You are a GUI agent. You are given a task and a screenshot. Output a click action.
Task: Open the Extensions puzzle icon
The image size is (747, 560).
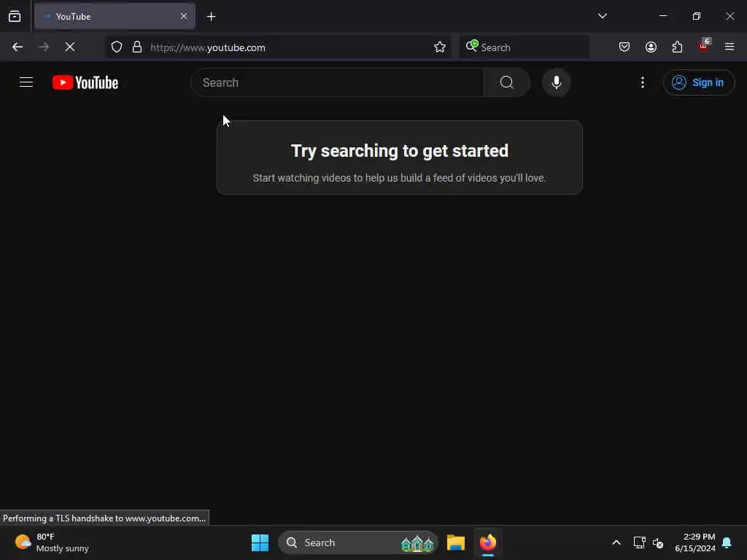677,47
